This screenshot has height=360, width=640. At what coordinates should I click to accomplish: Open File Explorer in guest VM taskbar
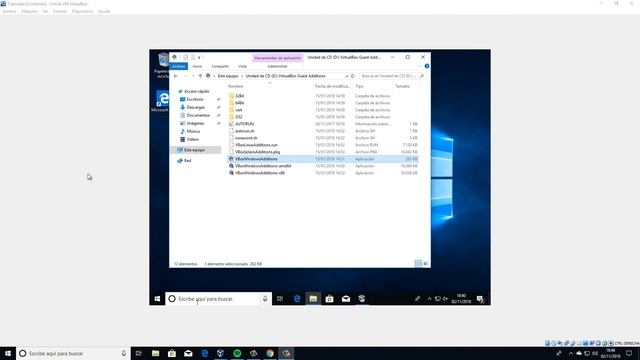pyautogui.click(x=313, y=299)
